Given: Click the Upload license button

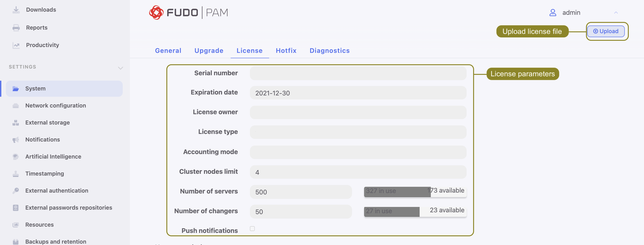Looking at the screenshot, I should point(606,31).
